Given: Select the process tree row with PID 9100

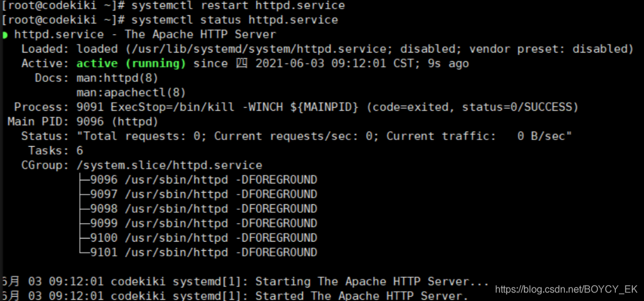Looking at the screenshot, I should coord(197,238).
